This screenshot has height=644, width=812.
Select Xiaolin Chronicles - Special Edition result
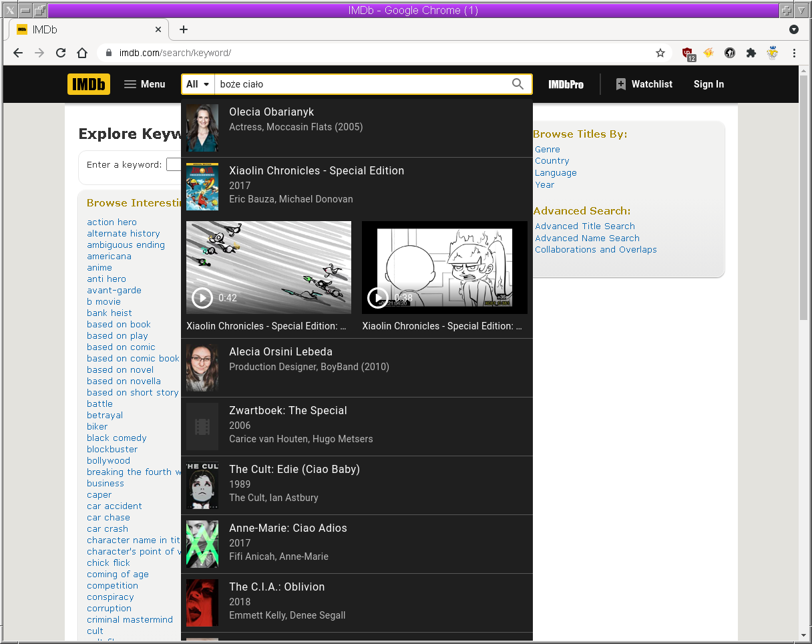tap(357, 187)
